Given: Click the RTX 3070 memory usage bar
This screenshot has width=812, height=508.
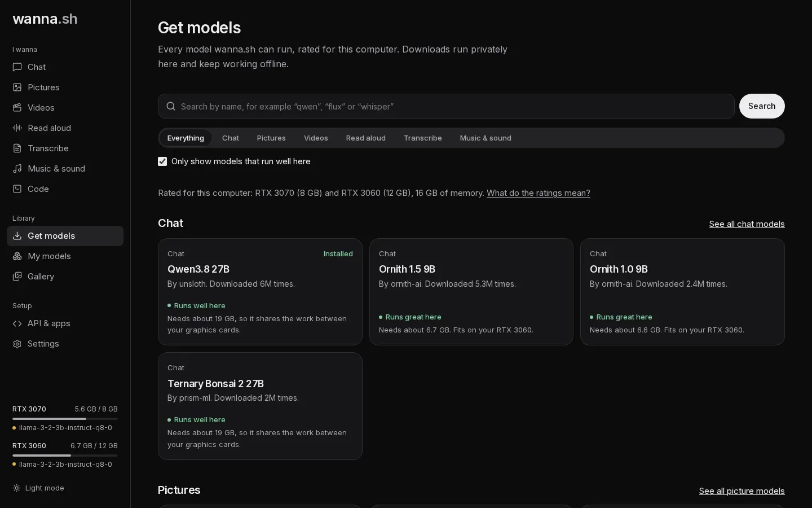Looking at the screenshot, I should click(x=65, y=419).
